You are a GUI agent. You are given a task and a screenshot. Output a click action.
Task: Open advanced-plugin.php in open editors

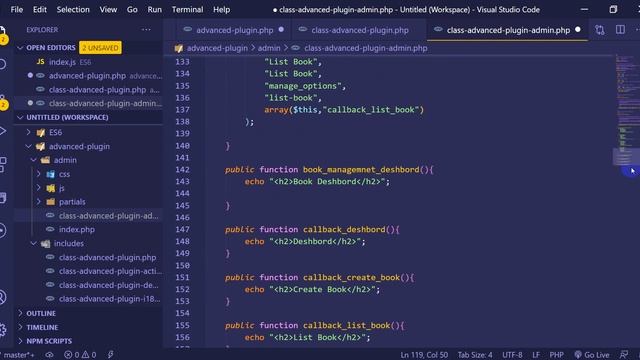(x=89, y=76)
